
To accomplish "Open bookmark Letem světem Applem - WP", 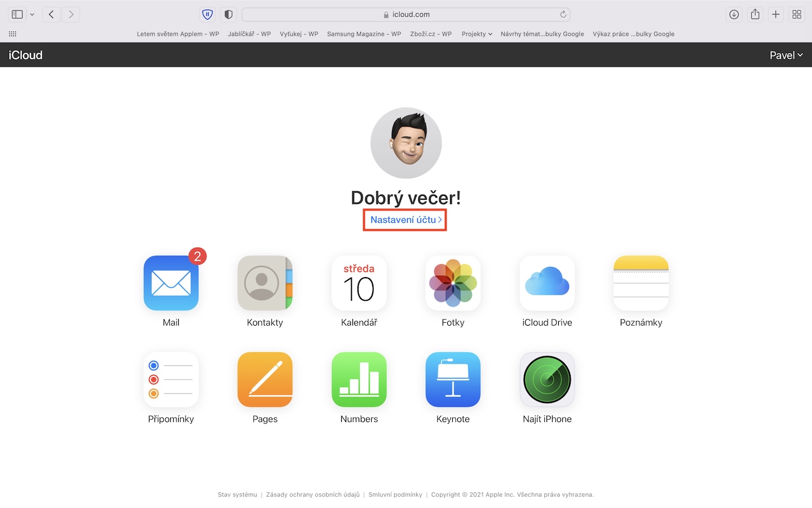I will (x=178, y=34).
